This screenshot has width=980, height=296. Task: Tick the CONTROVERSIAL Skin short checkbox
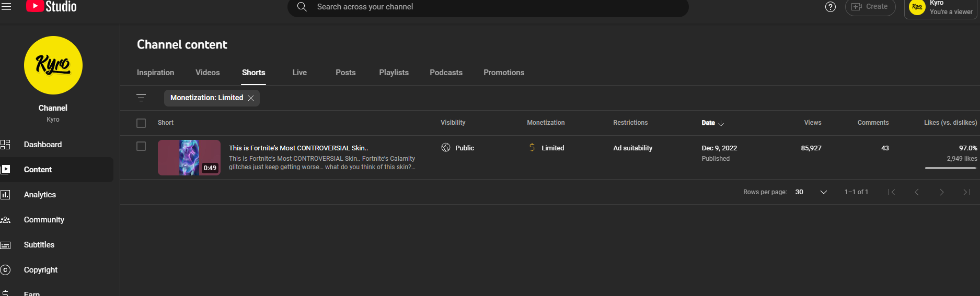pyautogui.click(x=141, y=146)
